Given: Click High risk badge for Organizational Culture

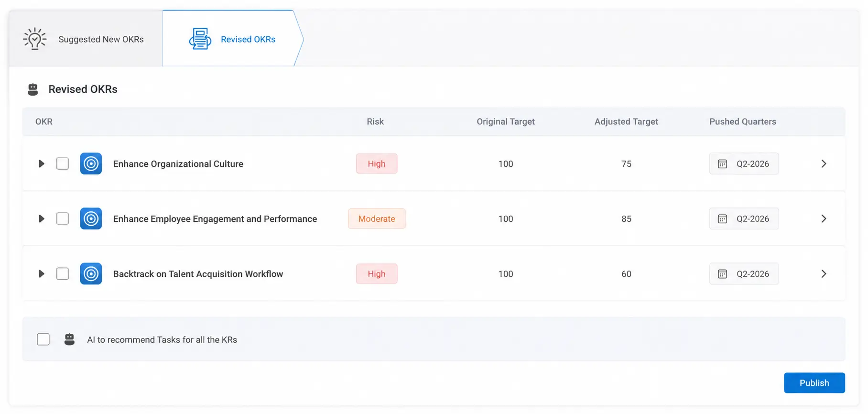Looking at the screenshot, I should click(x=377, y=163).
